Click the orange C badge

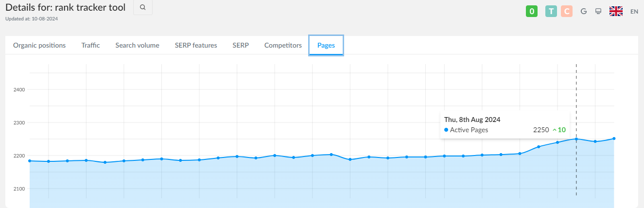(x=566, y=11)
